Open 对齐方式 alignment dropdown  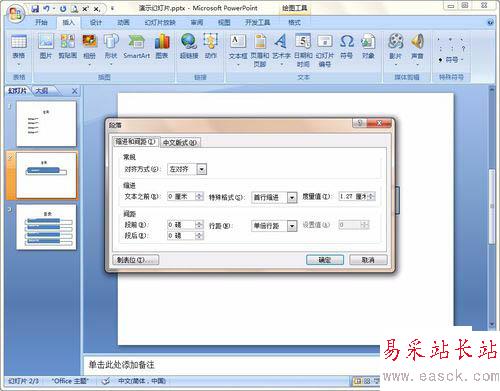coord(201,169)
